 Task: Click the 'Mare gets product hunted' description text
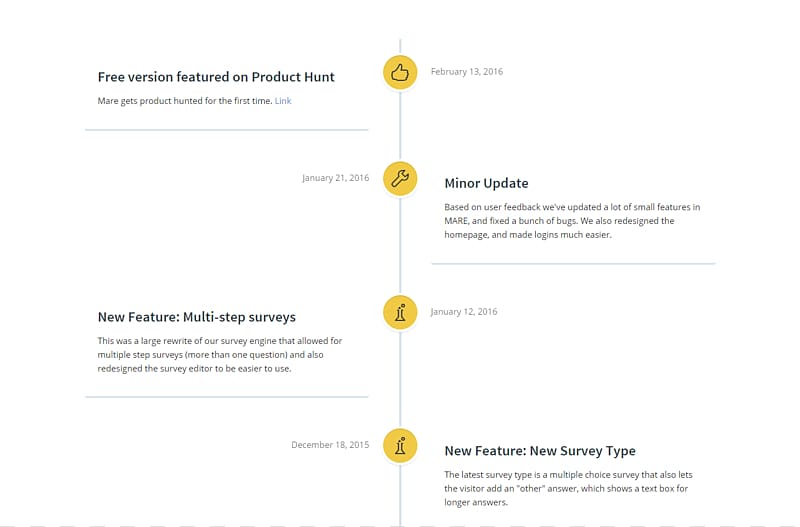click(x=185, y=101)
